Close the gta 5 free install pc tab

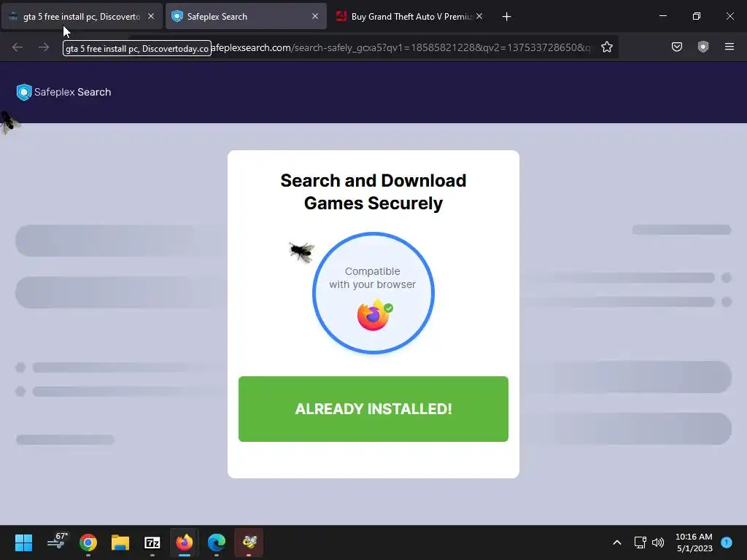click(x=151, y=16)
